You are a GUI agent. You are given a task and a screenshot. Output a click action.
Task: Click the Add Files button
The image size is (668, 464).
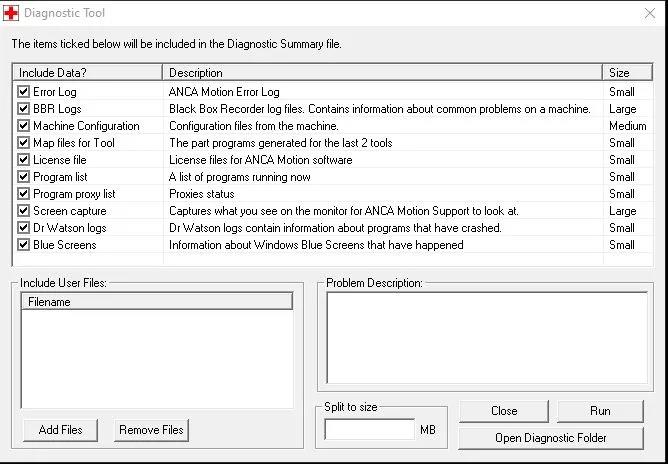[60, 429]
